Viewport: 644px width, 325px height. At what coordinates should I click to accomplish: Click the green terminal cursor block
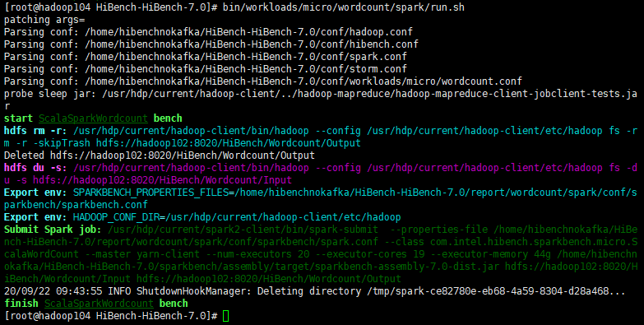pyautogui.click(x=226, y=316)
